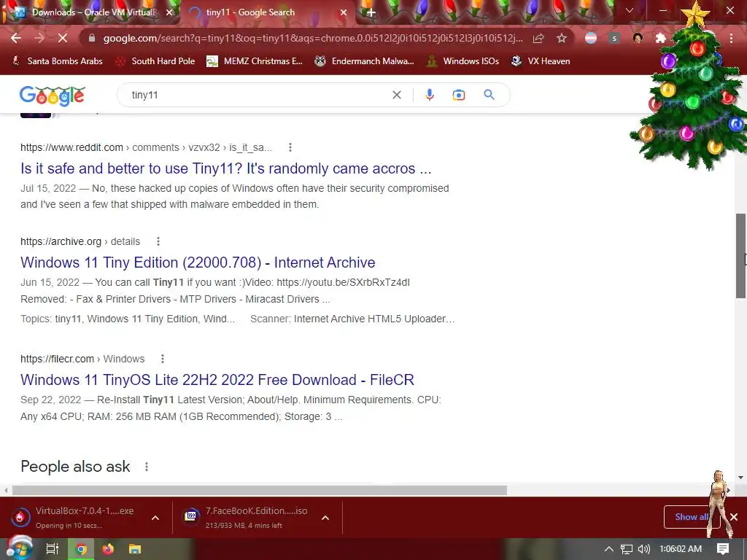
Task: Expand FaceBook Edition iso download options arrow
Action: [x=325, y=518]
